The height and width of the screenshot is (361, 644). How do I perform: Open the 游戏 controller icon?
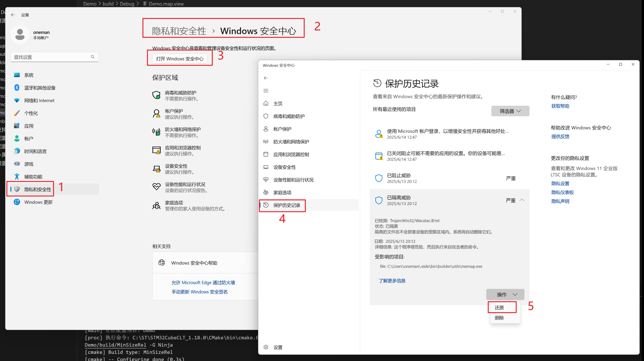point(17,164)
